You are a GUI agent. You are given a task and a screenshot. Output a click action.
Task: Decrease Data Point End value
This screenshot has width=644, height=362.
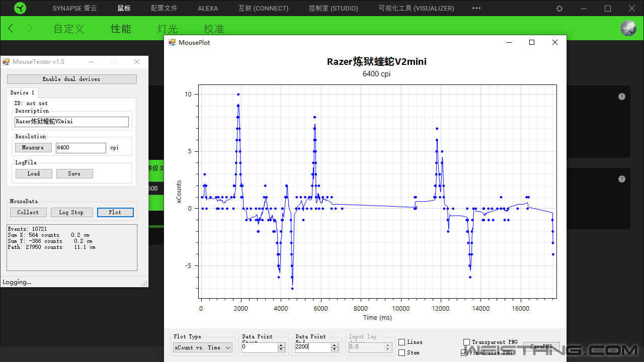pyautogui.click(x=335, y=349)
